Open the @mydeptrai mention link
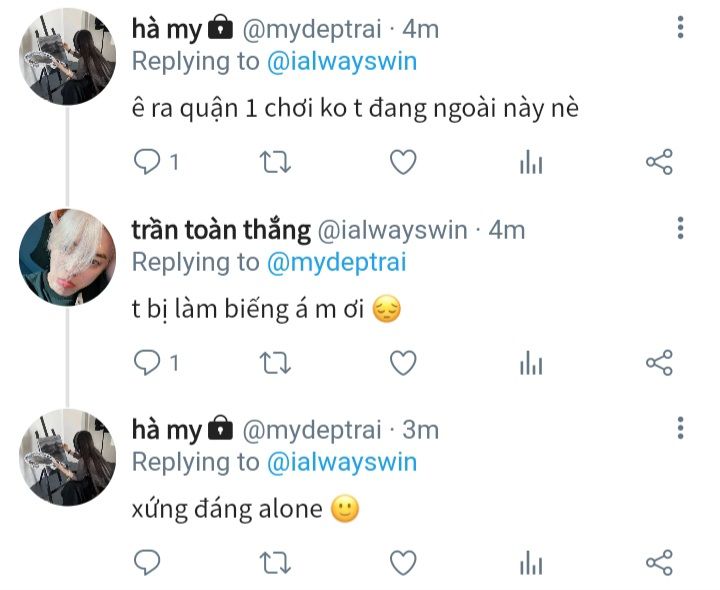720x590 pixels. pyautogui.click(x=336, y=263)
